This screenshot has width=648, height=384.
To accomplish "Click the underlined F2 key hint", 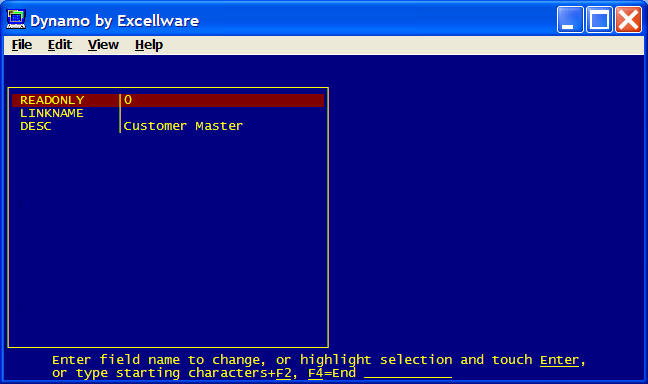I will [284, 373].
